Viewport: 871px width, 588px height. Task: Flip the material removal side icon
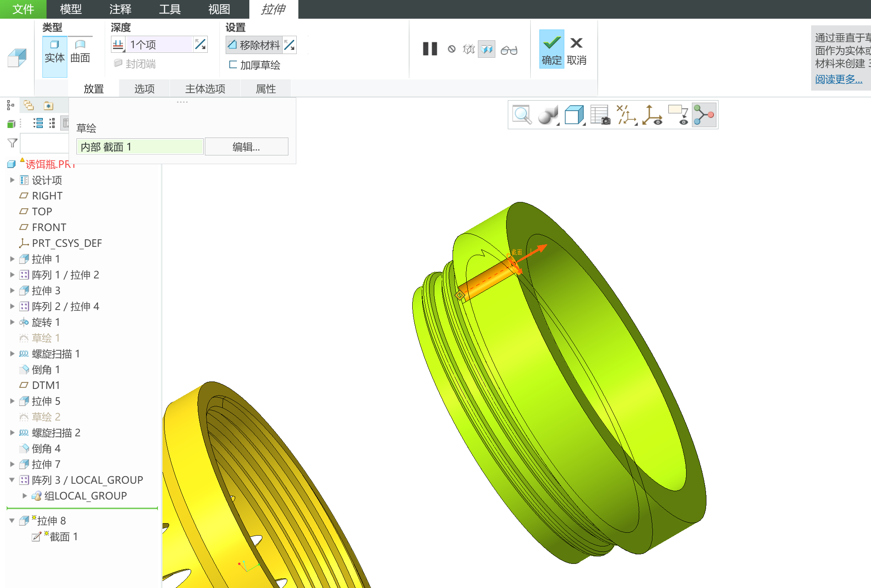pyautogui.click(x=290, y=45)
